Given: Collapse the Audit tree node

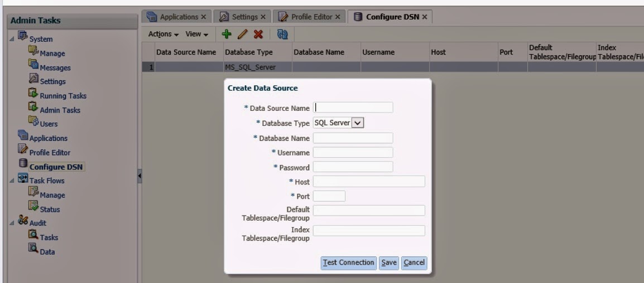Looking at the screenshot, I should [x=12, y=223].
